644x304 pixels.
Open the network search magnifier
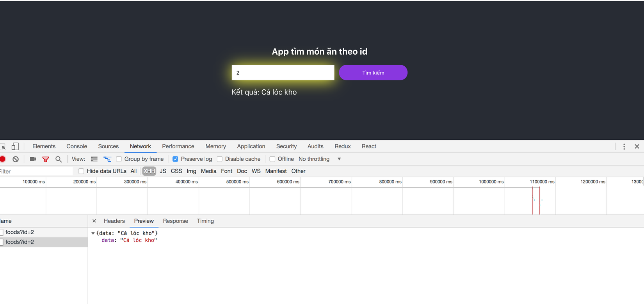pyautogui.click(x=59, y=159)
